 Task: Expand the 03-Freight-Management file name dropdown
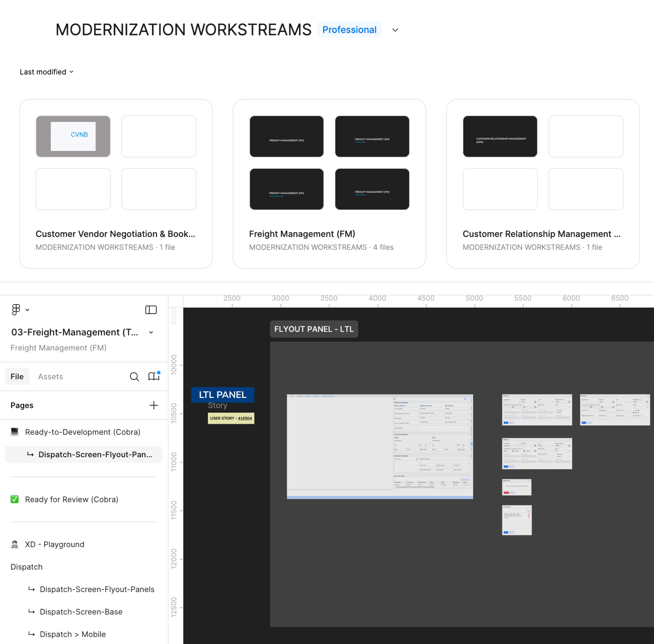click(151, 332)
